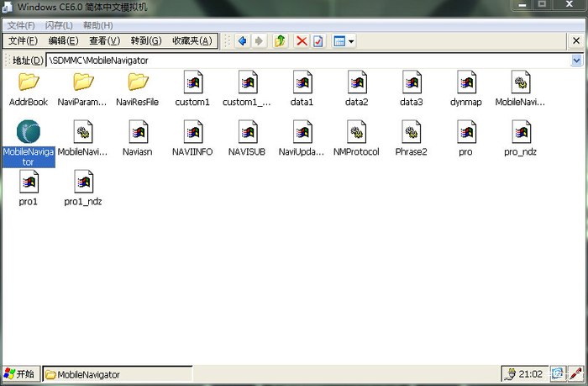Viewport: 588px width, 386px height.
Task: Click the Back navigation arrow
Action: 242,41
